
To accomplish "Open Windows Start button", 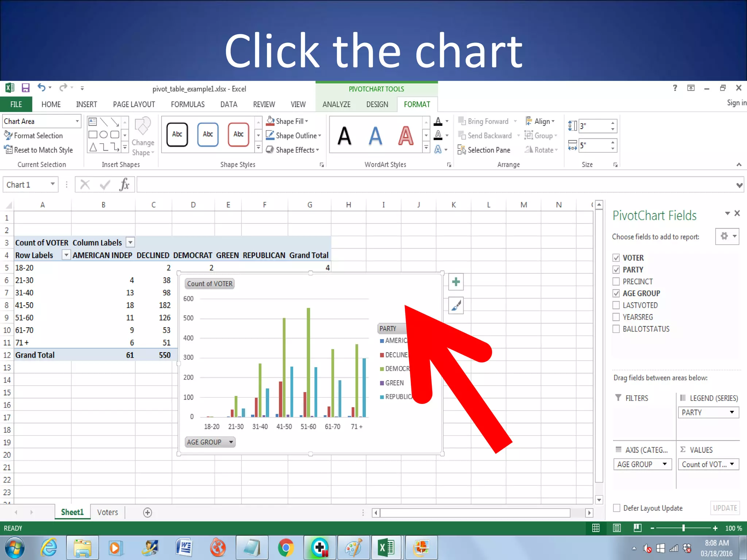I will [x=15, y=548].
